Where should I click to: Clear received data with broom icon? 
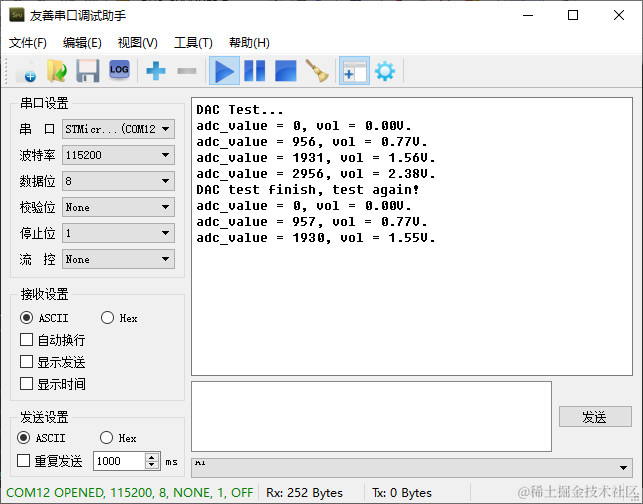click(317, 71)
